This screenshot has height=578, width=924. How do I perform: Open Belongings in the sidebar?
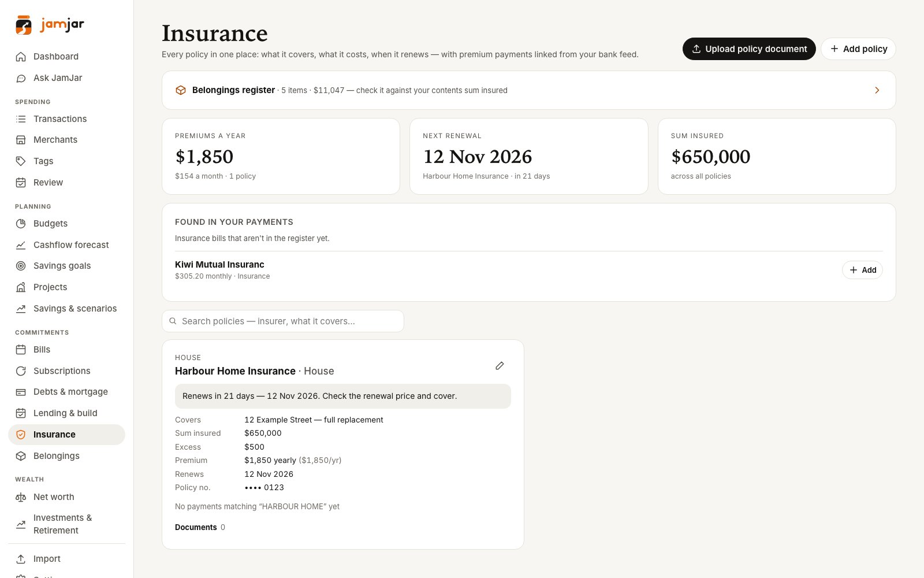[66, 456]
